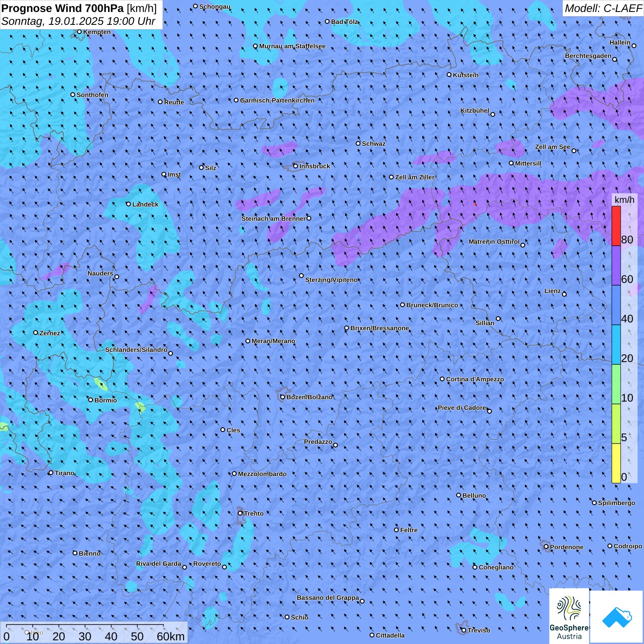Image resolution: width=644 pixels, height=644 pixels.
Task: Click the Schlanders/Silandro label
Action: 136,350
